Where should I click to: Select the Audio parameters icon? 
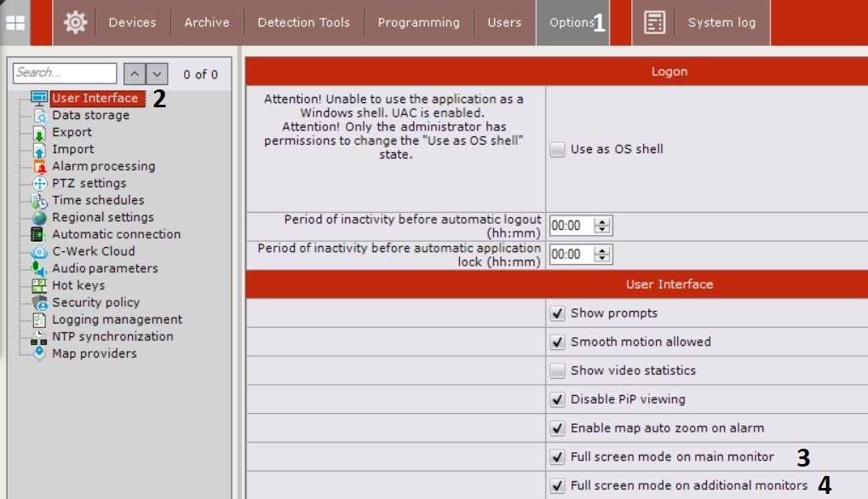(39, 269)
